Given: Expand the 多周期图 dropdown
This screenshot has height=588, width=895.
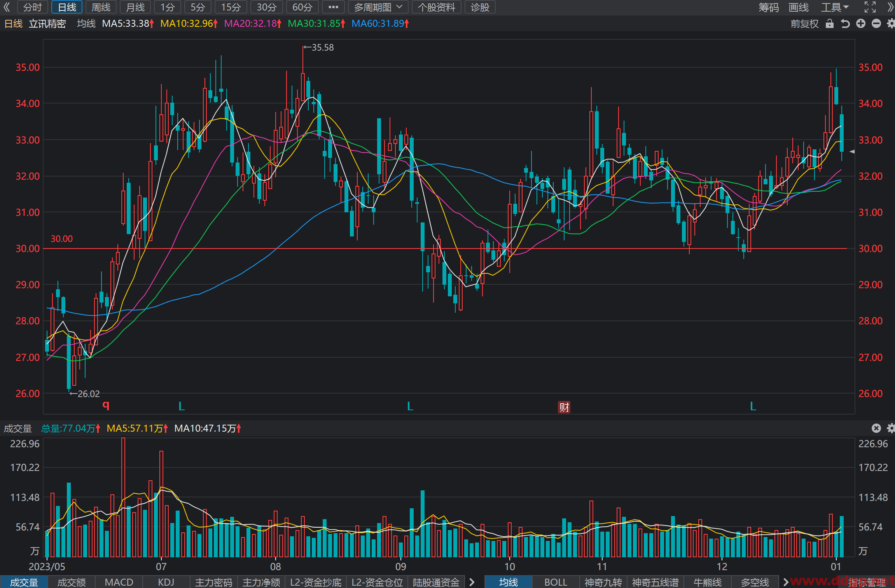Looking at the screenshot, I should pos(378,7).
